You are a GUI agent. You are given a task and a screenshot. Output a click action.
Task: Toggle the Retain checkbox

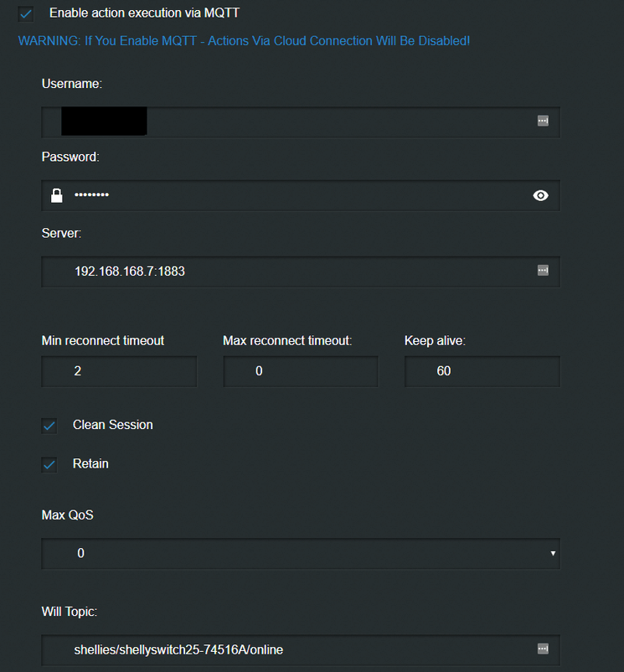pos(49,464)
